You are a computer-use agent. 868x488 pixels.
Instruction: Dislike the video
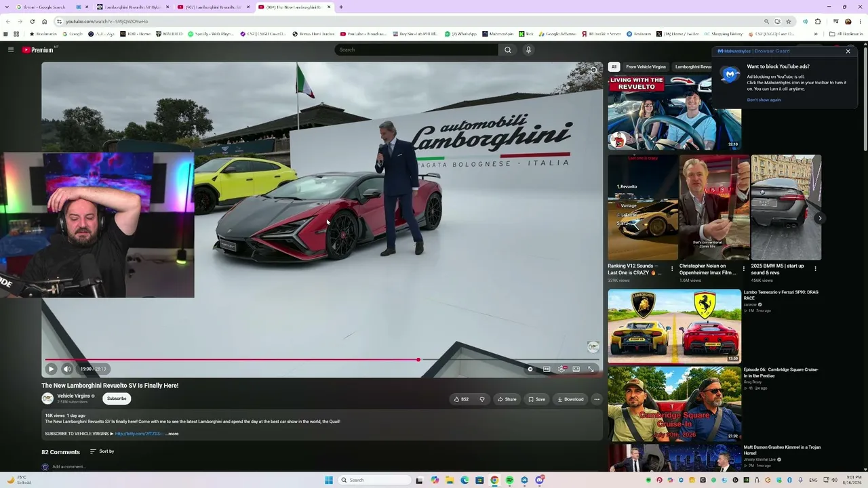(x=481, y=399)
